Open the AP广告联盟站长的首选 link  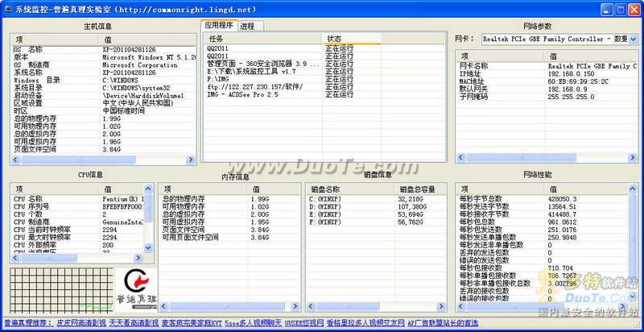coord(443,323)
